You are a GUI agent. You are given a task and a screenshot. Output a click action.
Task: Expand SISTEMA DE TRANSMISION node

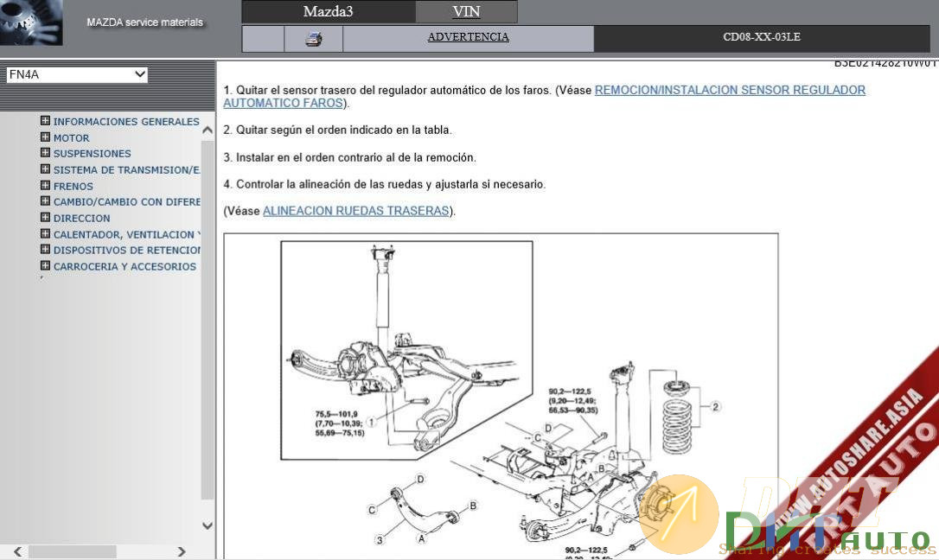tap(45, 169)
